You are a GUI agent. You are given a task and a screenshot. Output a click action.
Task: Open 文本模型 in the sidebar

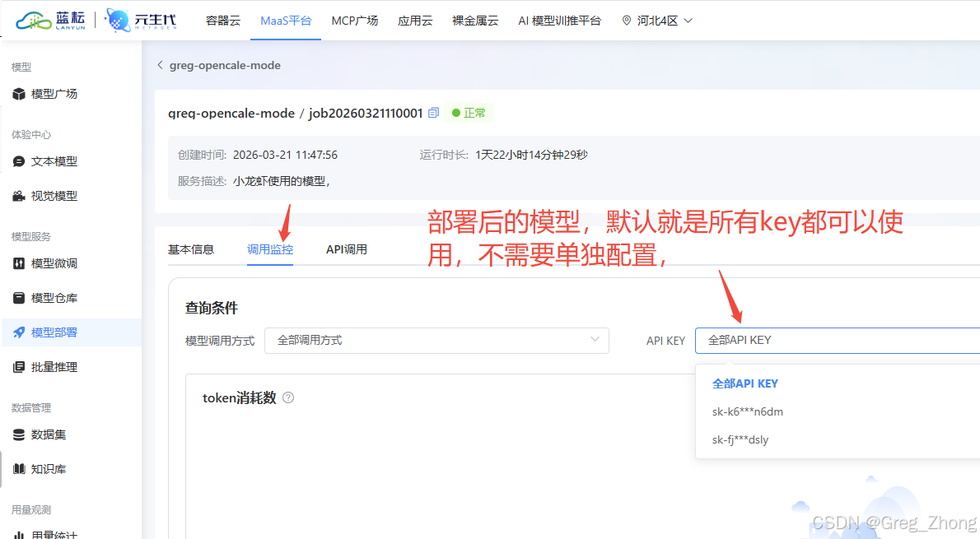coord(54,161)
